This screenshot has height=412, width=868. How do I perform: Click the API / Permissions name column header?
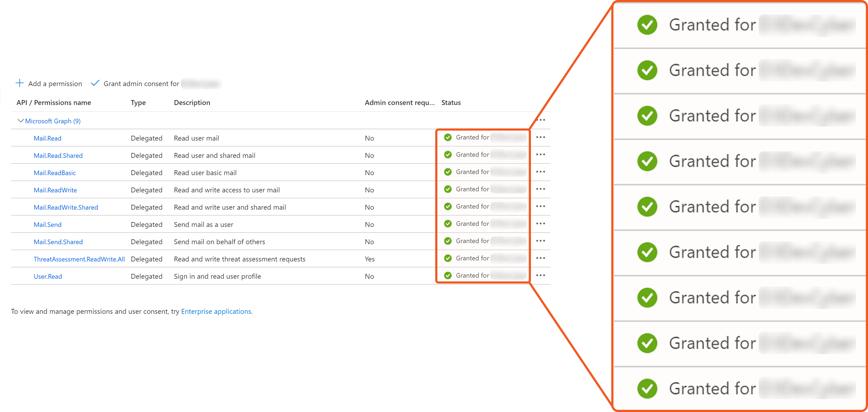point(54,103)
